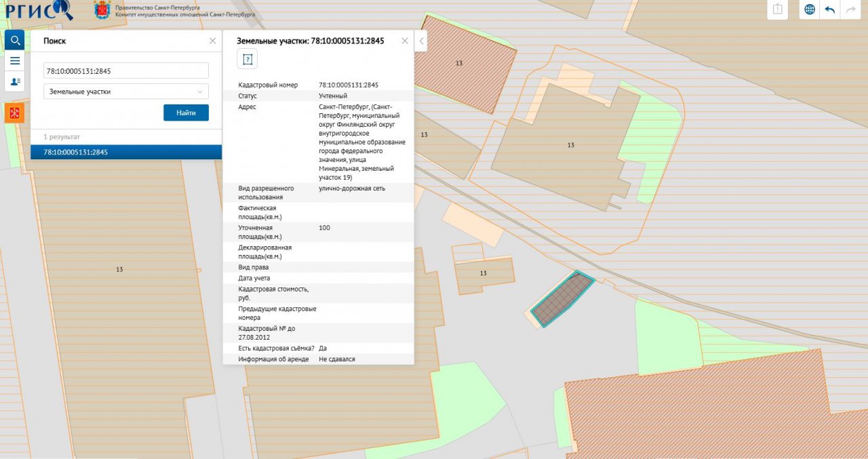Click the parcel query icon in details
The width and height of the screenshot is (868, 459).
[x=248, y=60]
